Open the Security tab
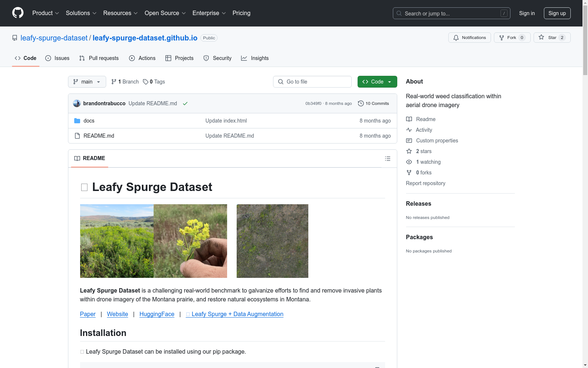This screenshot has height=368, width=588. (x=218, y=58)
